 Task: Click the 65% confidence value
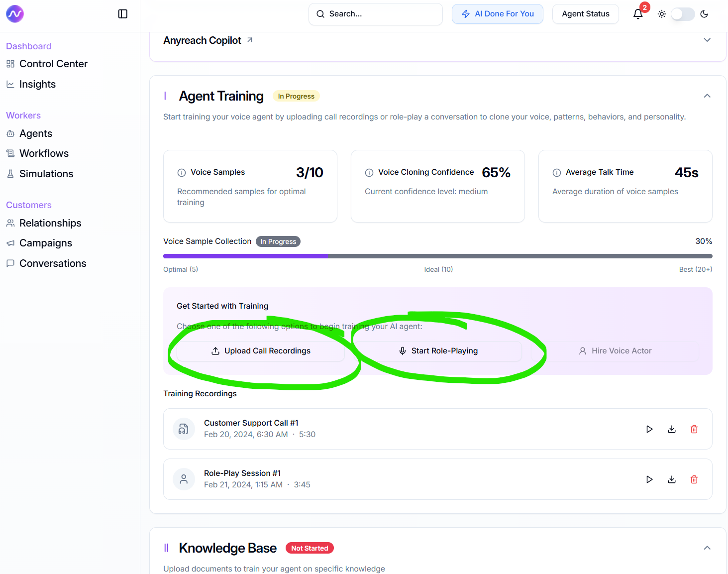point(496,173)
